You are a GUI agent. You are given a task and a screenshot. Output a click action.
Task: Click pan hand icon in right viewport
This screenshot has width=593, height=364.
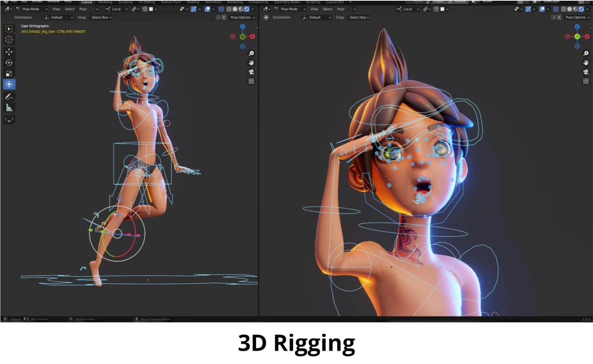point(586,63)
